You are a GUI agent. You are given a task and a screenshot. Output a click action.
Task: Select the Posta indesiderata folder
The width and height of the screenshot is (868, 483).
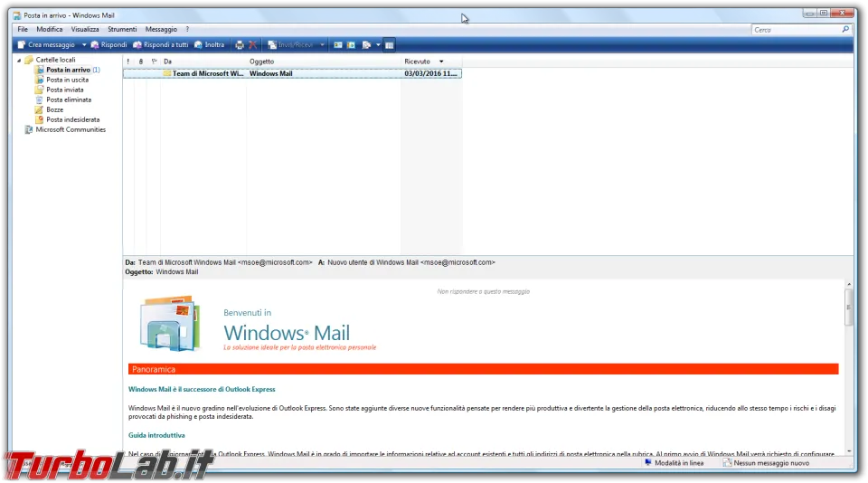72,119
